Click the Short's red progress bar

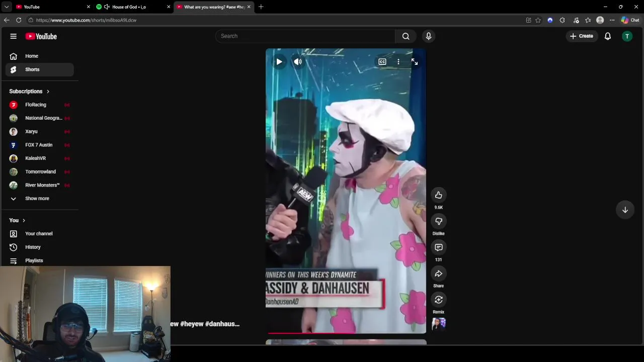click(346, 332)
